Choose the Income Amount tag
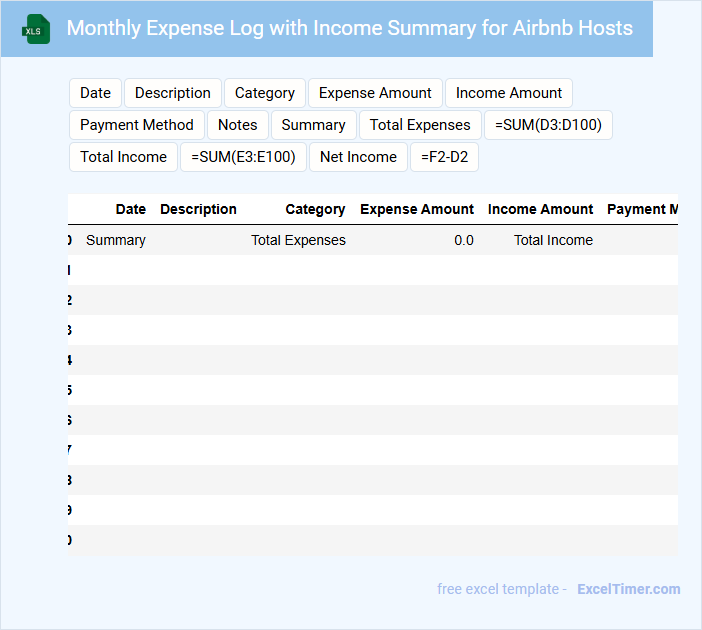The width and height of the screenshot is (702, 630). [x=509, y=93]
